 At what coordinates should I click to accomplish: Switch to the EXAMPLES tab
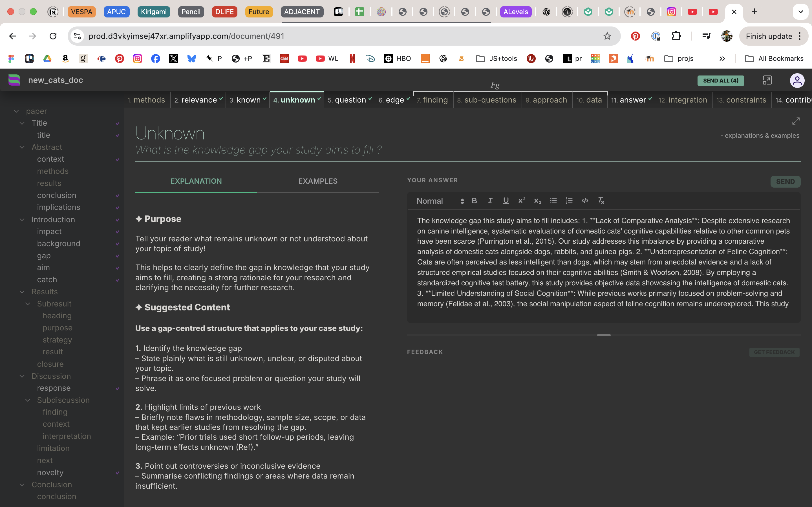pos(317,181)
